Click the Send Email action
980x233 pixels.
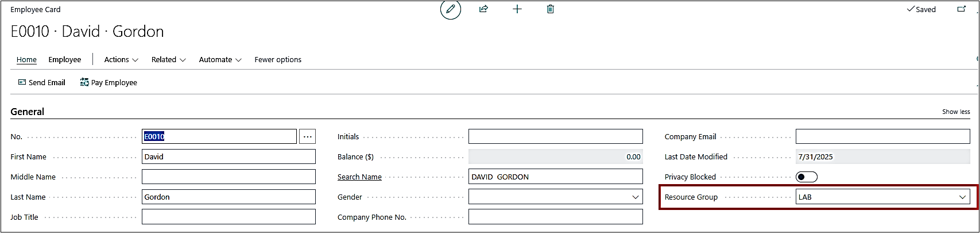(x=42, y=83)
